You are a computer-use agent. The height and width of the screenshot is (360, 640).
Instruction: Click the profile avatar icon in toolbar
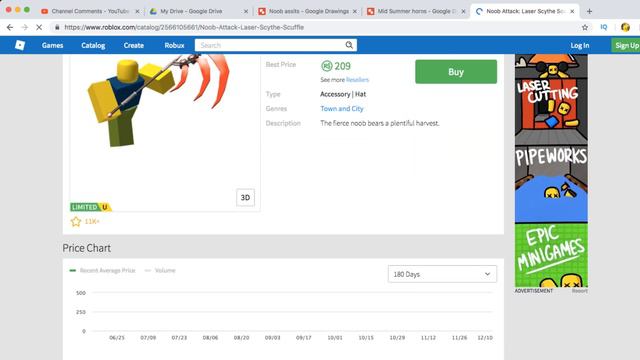coord(625,27)
